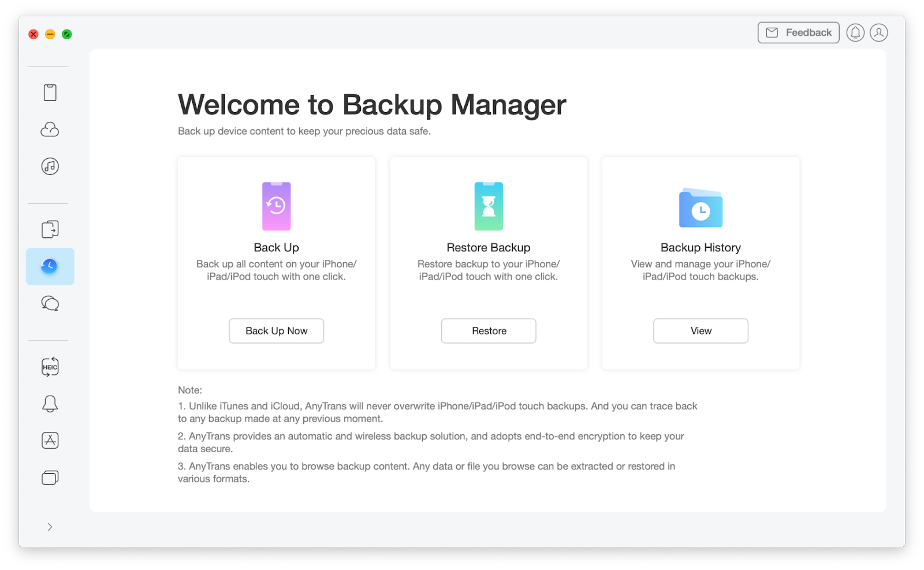Select the Screen Mirroring sidebar icon

pyautogui.click(x=50, y=476)
